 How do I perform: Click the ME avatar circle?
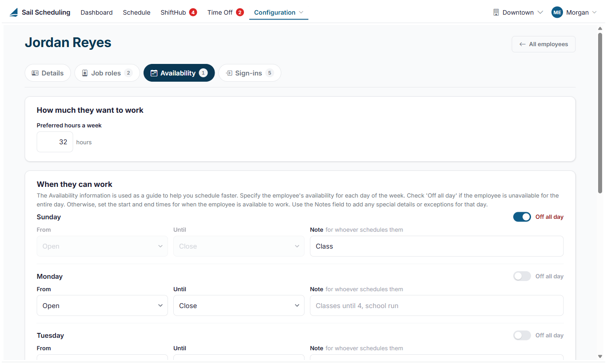(x=557, y=12)
